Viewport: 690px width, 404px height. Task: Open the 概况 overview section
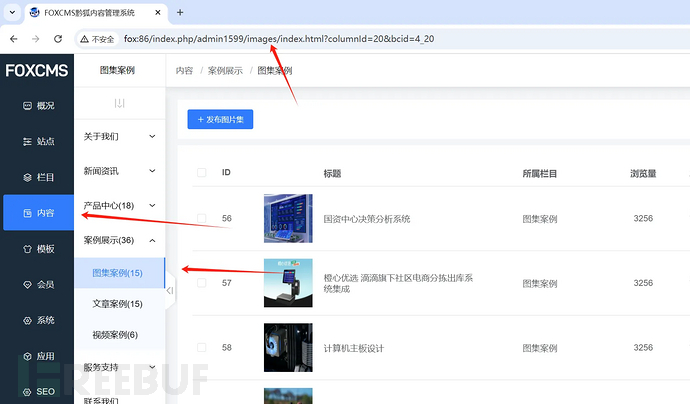pyautogui.click(x=38, y=106)
